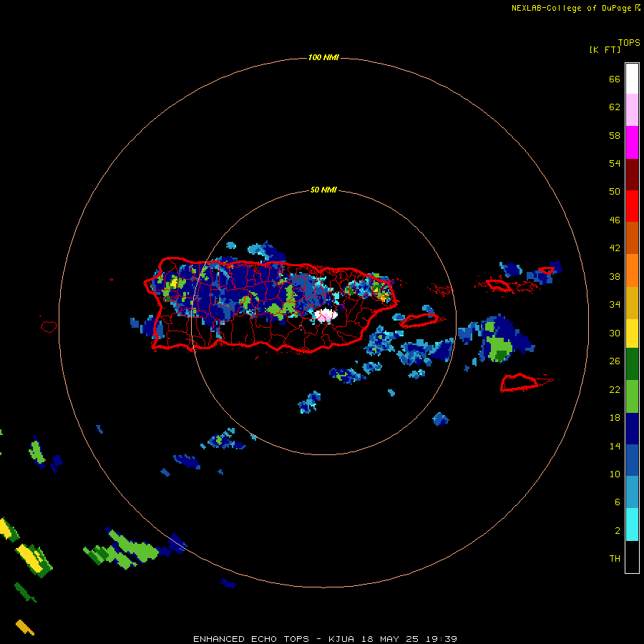Select the navy blue legend swatch

tap(632, 429)
